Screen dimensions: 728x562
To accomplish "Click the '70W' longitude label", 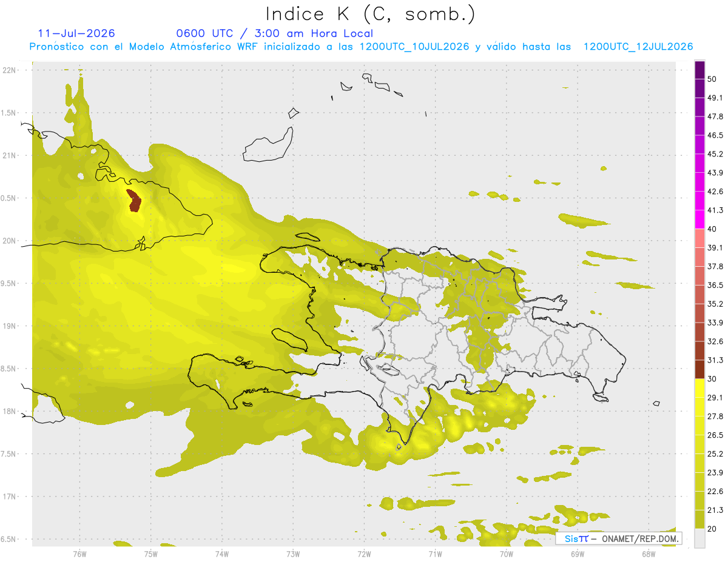I will click(x=506, y=554).
